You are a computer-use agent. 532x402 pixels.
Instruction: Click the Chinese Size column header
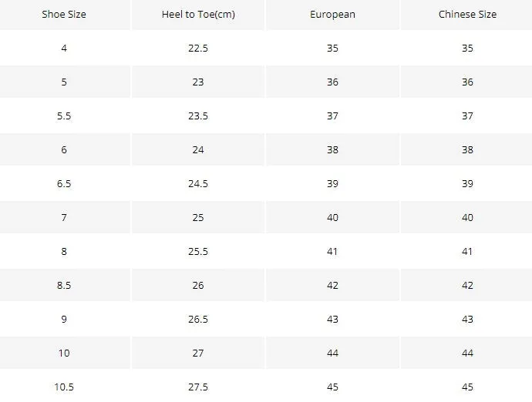point(467,14)
